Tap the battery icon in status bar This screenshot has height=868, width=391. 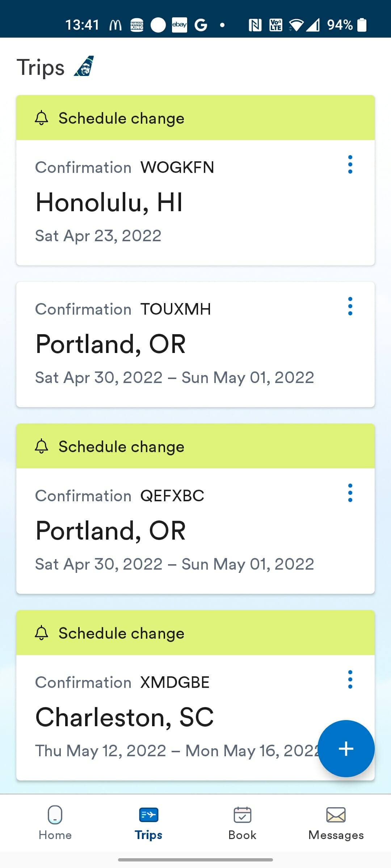[362, 25]
